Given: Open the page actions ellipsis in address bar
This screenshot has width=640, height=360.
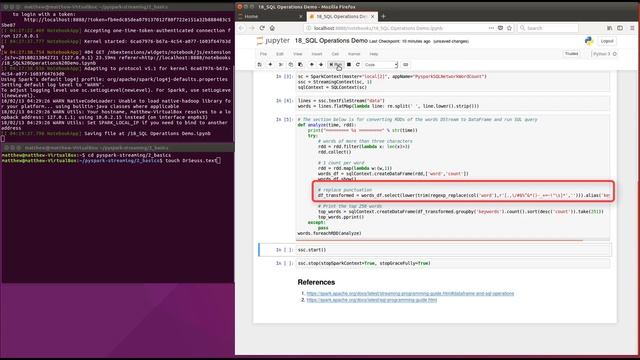Looking at the screenshot, I should (x=491, y=28).
